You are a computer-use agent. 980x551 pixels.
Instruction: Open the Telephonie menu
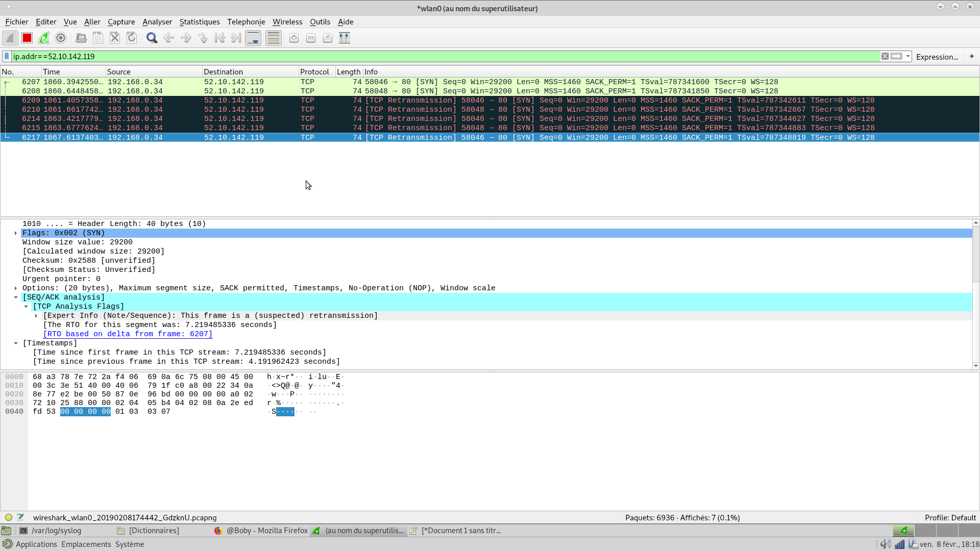pyautogui.click(x=246, y=21)
